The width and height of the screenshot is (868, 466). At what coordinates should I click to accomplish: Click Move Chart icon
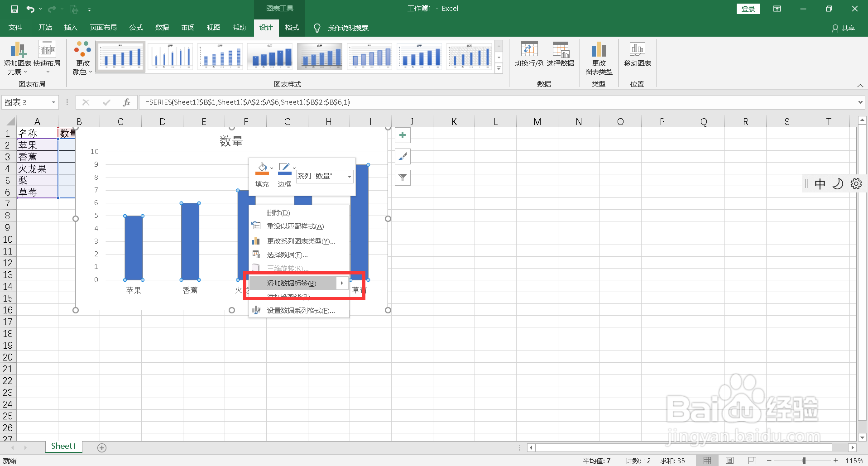(638, 54)
